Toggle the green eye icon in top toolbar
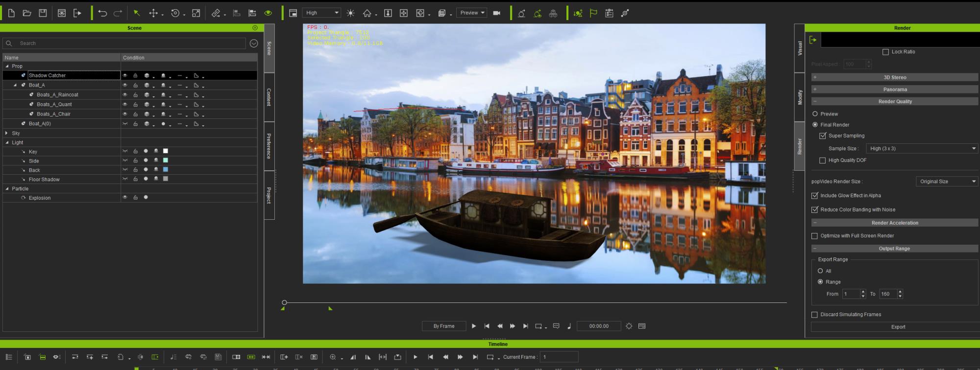 pos(268,13)
